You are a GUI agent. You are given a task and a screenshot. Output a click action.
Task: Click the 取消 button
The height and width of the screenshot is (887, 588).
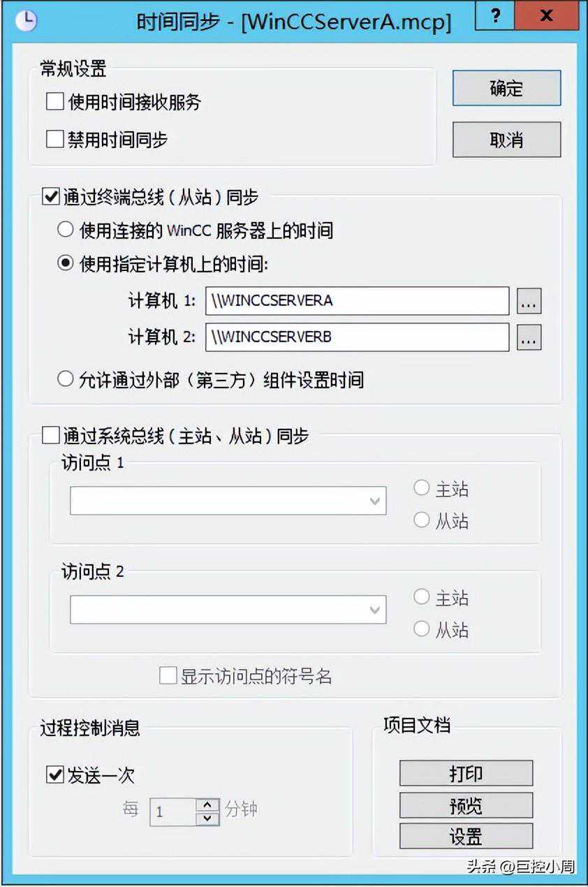click(x=506, y=140)
